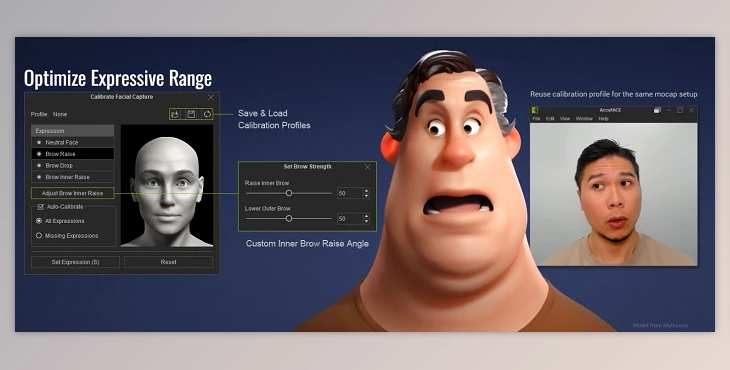
Task: Minimize the AccuFACE window
Action: tap(669, 110)
